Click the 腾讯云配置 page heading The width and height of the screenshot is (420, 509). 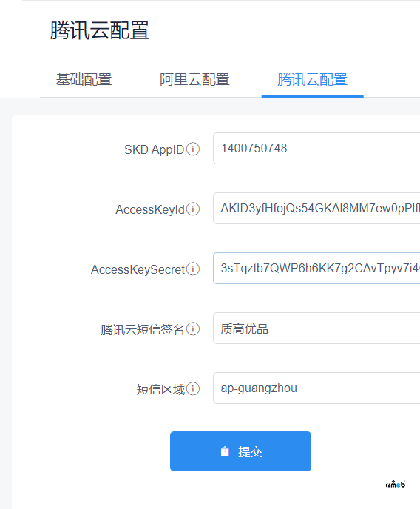point(100,30)
